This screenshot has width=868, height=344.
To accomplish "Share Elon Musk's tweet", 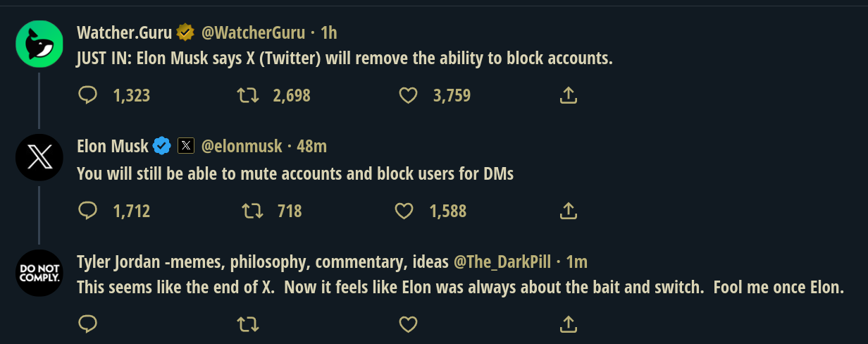I will [568, 210].
